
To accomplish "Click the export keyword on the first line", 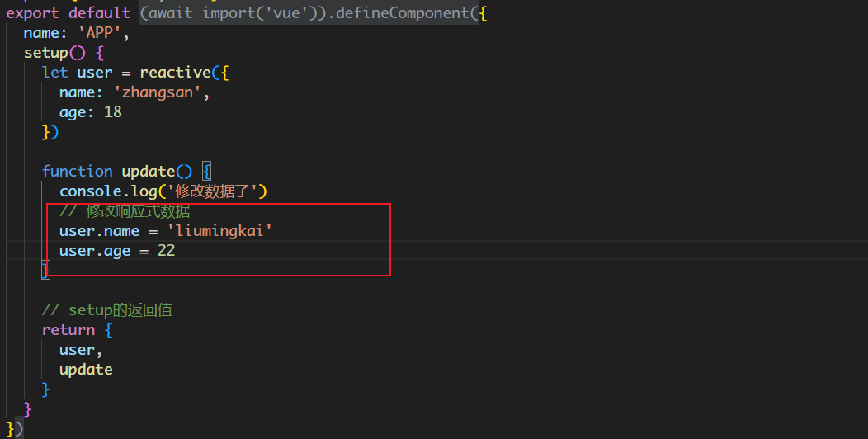I will pos(33,13).
